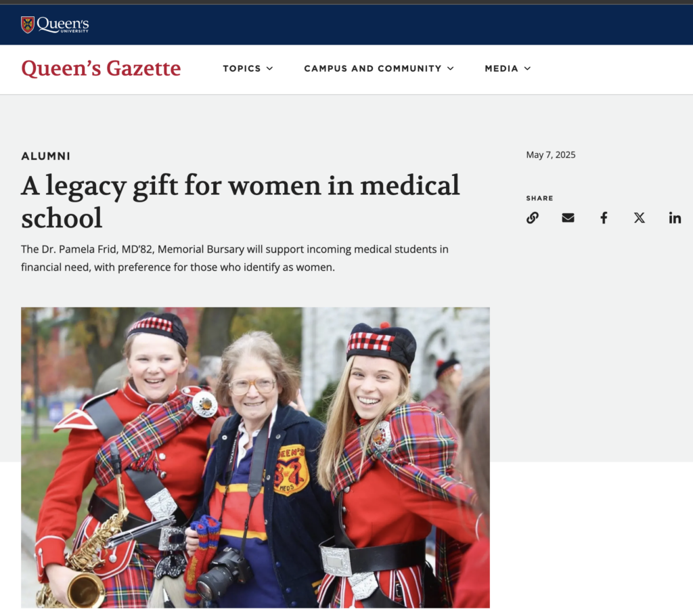Expand the Media chevron arrow

click(x=527, y=68)
